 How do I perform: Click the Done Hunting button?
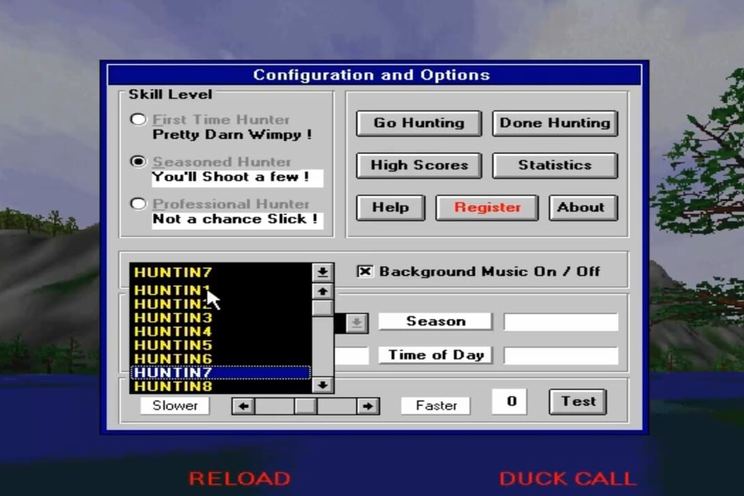pyautogui.click(x=555, y=123)
